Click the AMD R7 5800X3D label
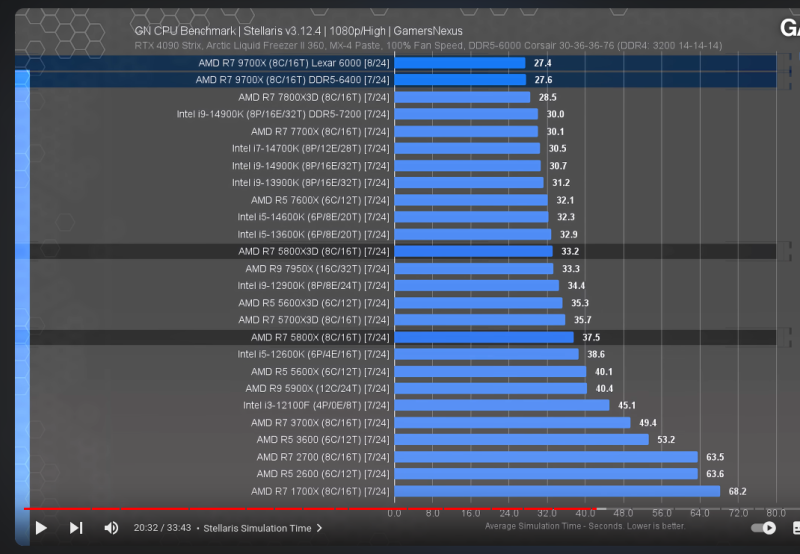This screenshot has width=800, height=554. click(x=314, y=251)
